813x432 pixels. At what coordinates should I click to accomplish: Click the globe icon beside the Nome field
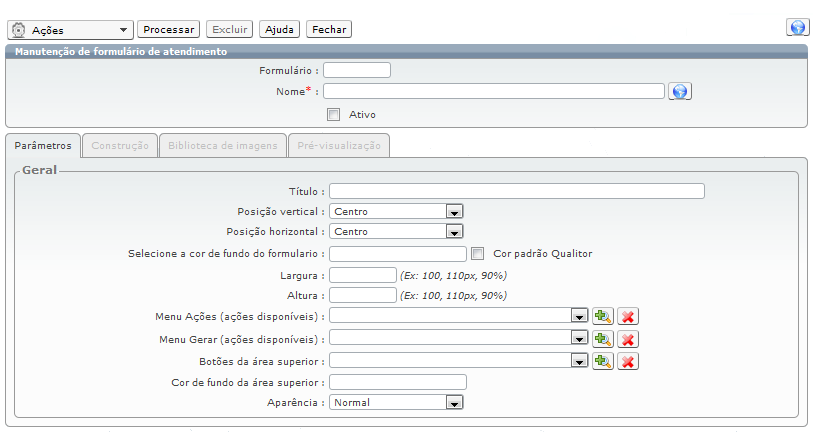(680, 91)
